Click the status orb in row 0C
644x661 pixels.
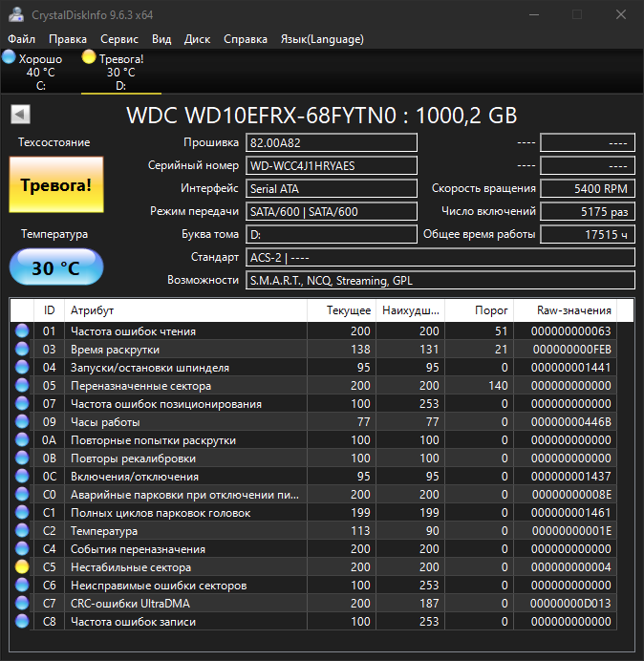point(22,476)
